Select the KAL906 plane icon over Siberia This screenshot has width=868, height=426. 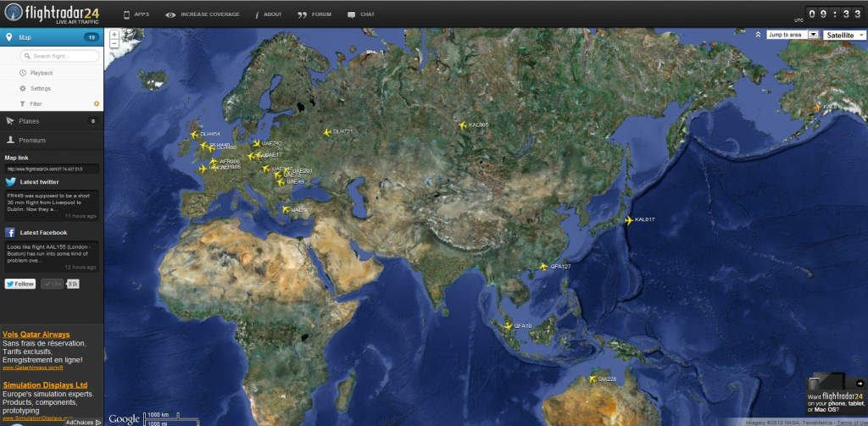click(464, 125)
